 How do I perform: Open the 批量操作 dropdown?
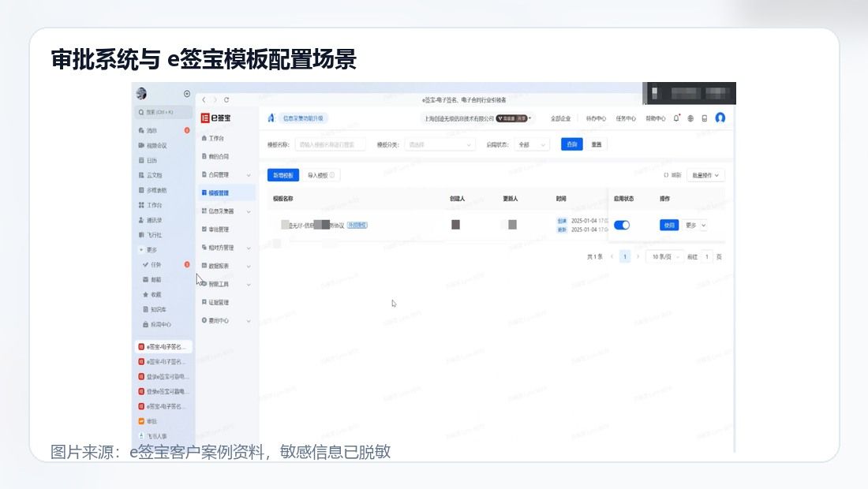coord(705,175)
